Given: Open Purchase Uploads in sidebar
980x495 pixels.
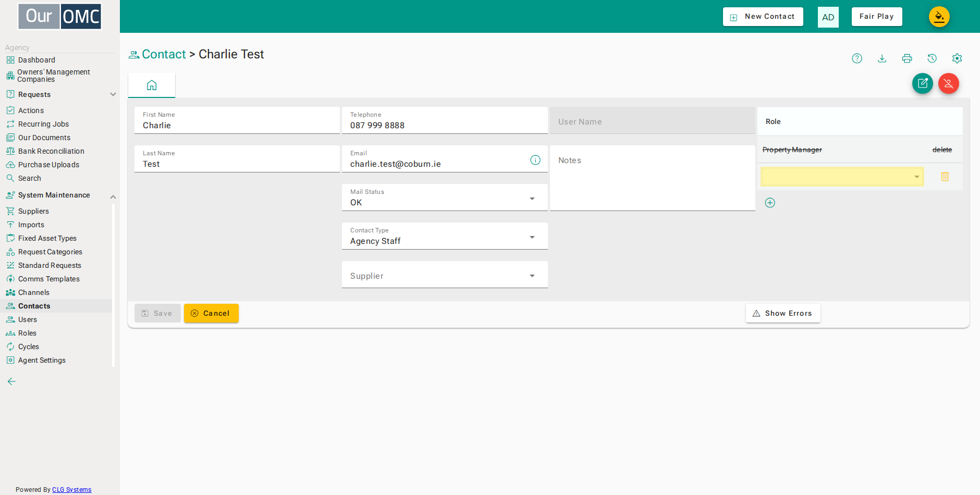Looking at the screenshot, I should 48,165.
